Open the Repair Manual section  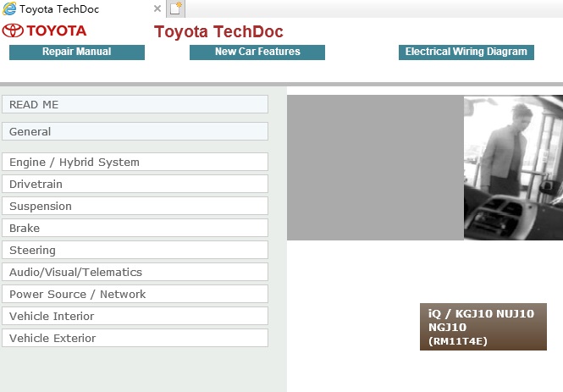(x=77, y=52)
